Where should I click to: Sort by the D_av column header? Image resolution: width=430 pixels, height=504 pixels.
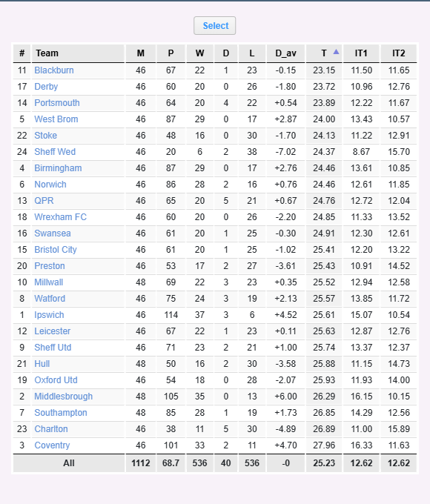point(285,53)
